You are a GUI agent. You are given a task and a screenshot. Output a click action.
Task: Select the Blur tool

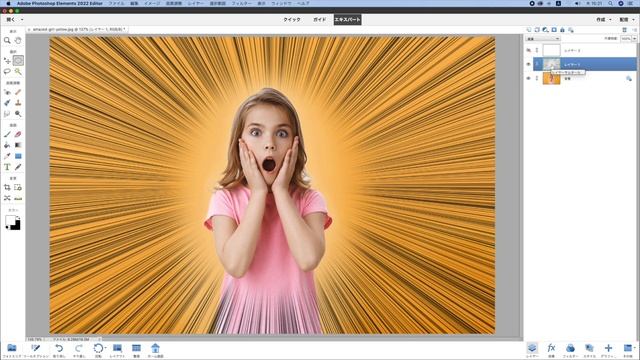[7, 114]
